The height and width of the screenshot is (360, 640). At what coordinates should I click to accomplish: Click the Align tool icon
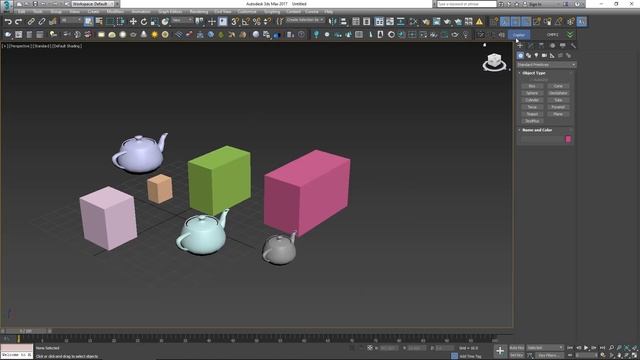[x=343, y=22]
